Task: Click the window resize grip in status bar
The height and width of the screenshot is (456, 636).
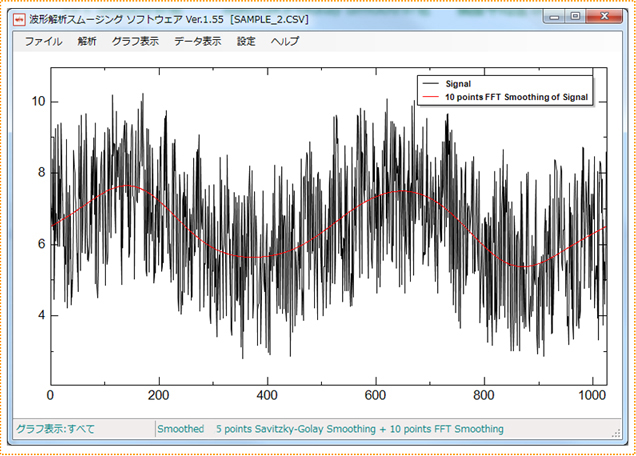Action: (x=616, y=433)
